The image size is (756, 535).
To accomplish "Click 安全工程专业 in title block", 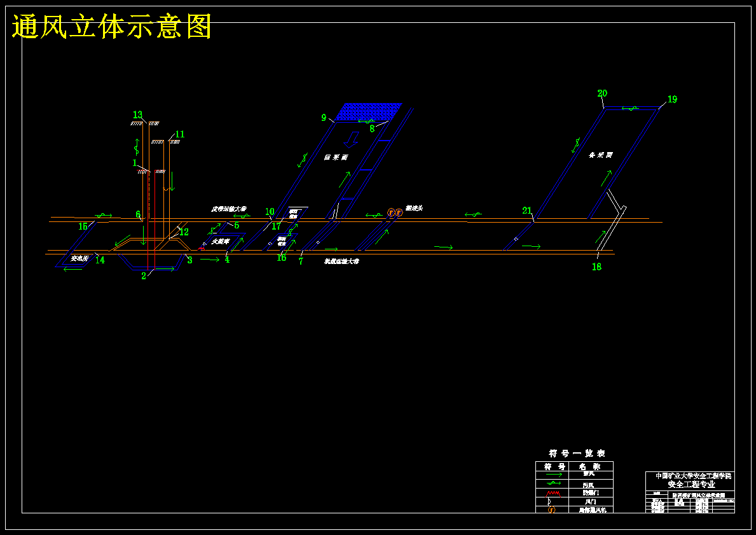I will (692, 484).
